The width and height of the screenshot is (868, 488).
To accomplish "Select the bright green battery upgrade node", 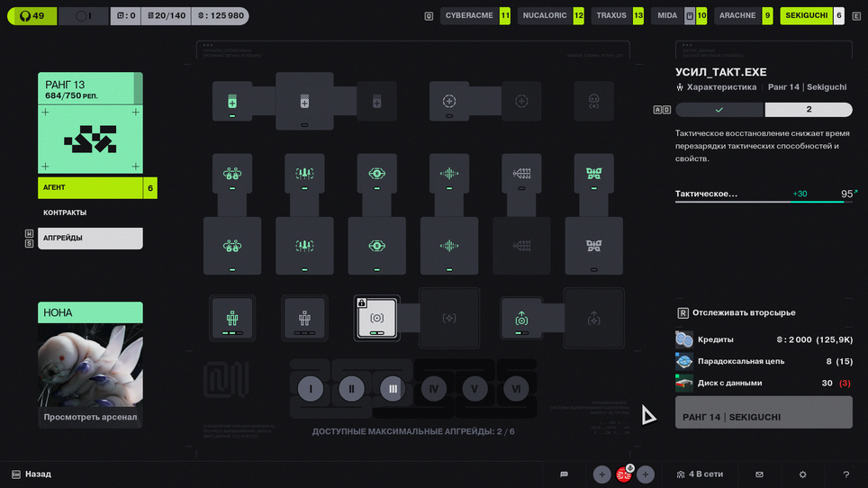I will tap(232, 101).
